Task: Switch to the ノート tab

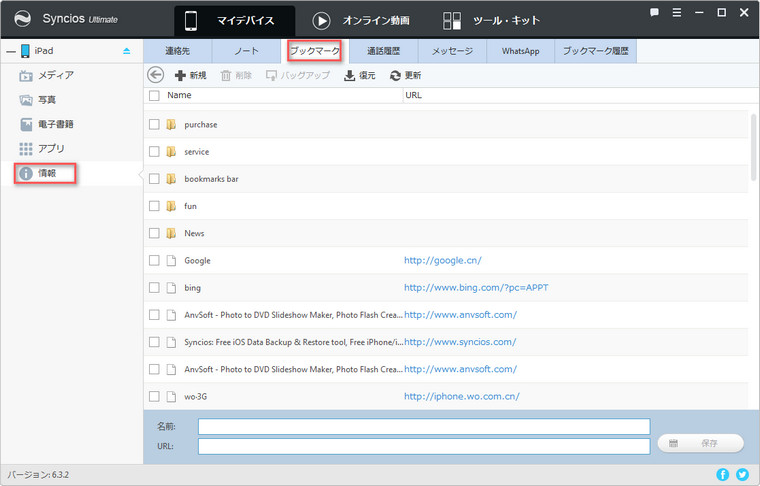Action: 246,51
